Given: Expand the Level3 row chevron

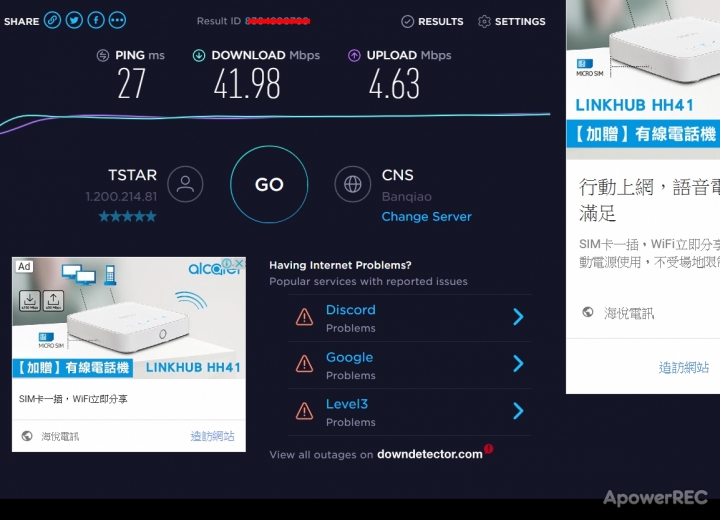Looking at the screenshot, I should pos(518,411).
